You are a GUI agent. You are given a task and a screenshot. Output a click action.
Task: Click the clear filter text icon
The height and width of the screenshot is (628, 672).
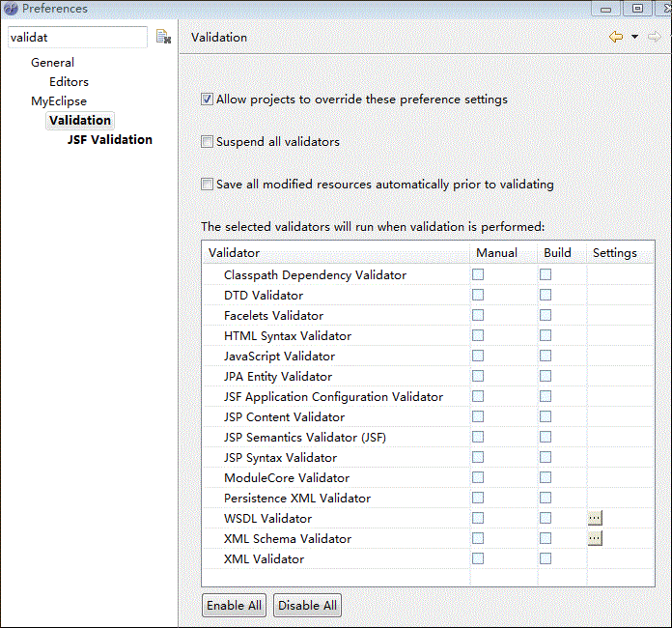(163, 38)
